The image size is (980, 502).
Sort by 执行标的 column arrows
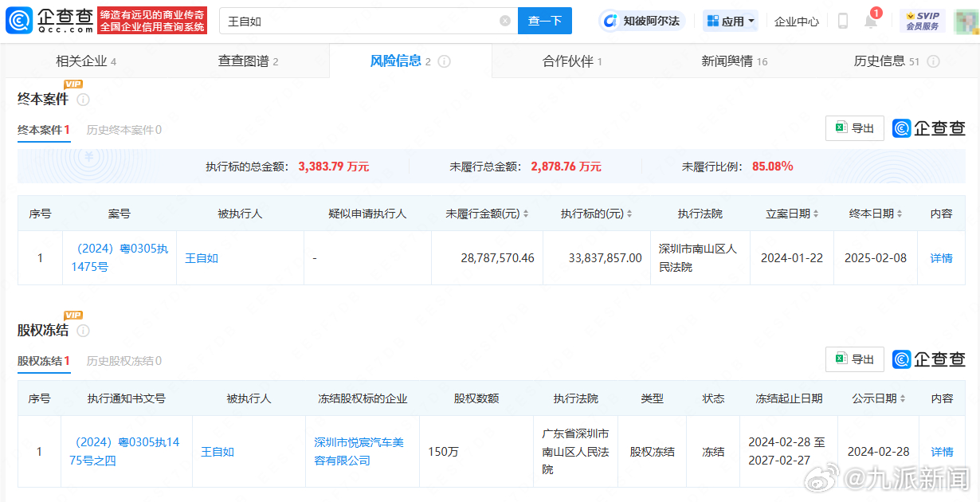[630, 214]
